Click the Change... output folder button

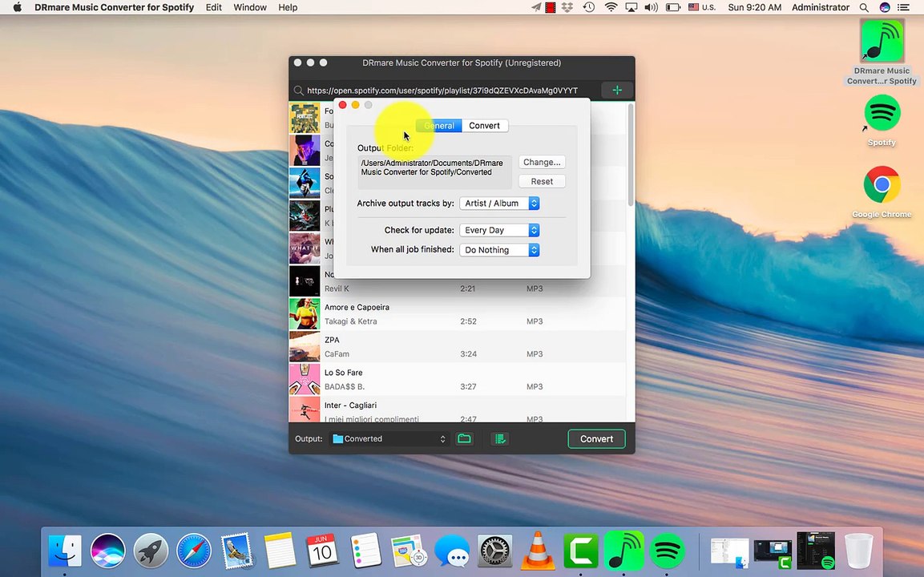coord(543,162)
